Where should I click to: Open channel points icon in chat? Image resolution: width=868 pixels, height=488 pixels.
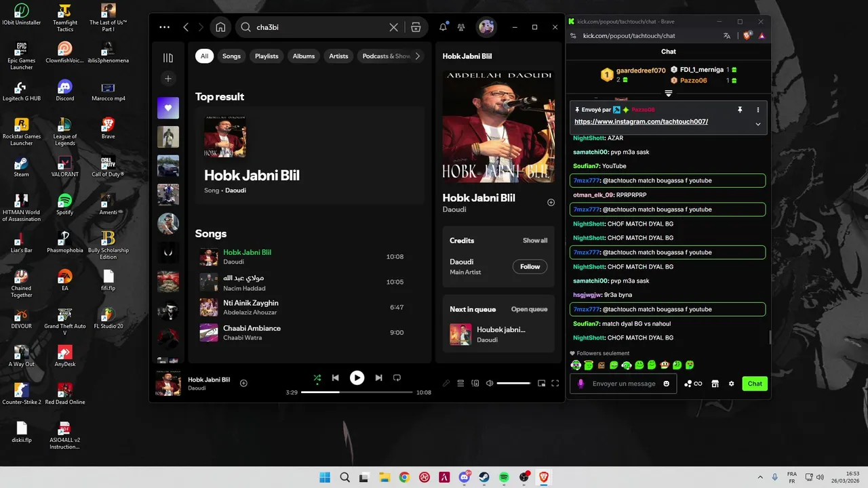pos(693,384)
